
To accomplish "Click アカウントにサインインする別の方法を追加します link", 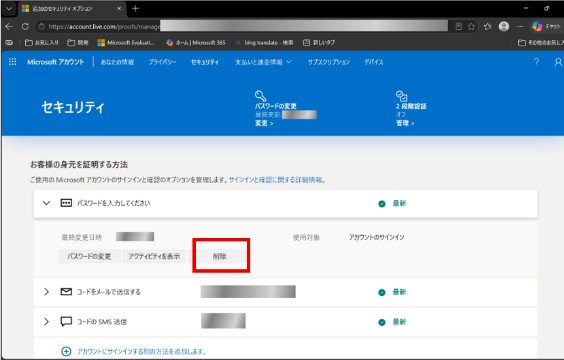I will point(142,351).
